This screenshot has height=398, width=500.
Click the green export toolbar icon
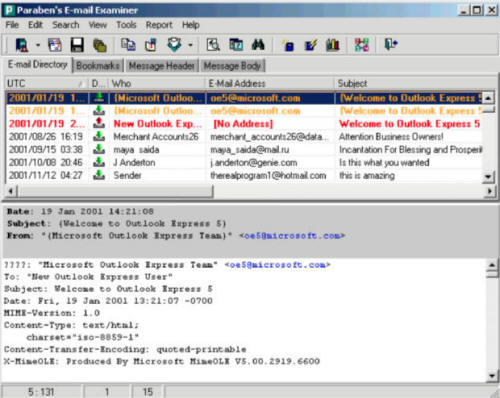point(174,44)
